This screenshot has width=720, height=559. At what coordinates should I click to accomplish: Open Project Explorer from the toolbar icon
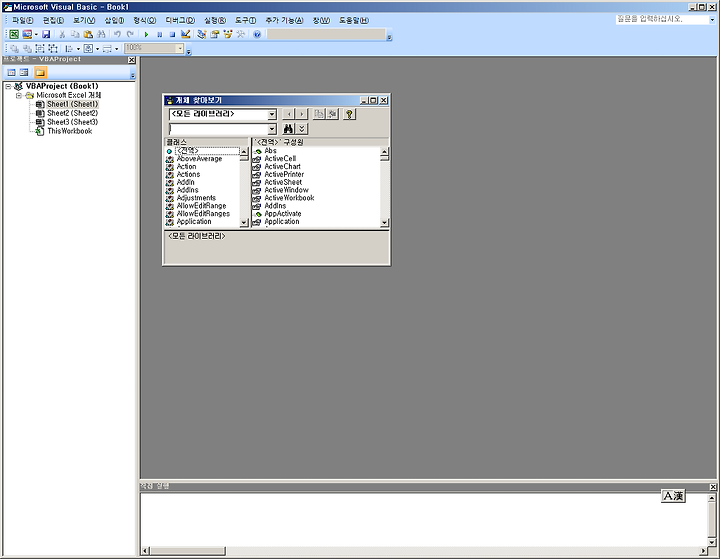tap(202, 34)
